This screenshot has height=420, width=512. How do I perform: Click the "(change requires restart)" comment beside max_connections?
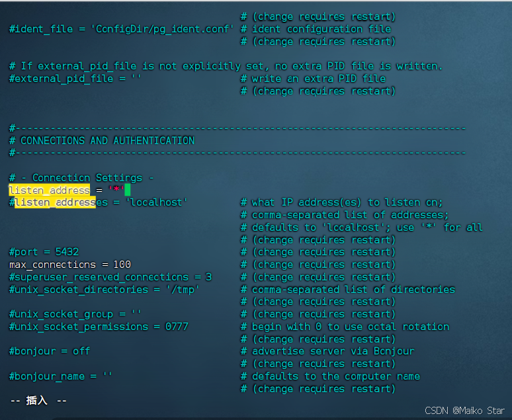(318, 265)
